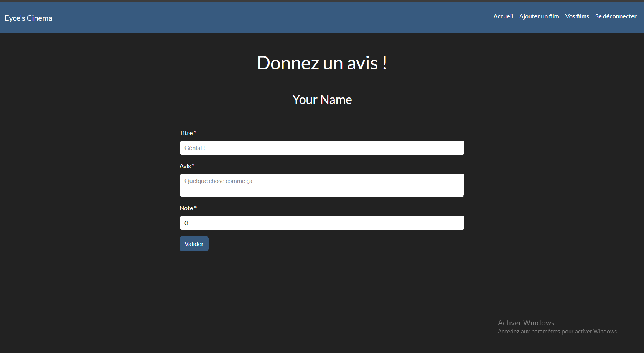Screen dimensions: 644x353
Task: Open the Accueil page
Action: click(x=503, y=16)
